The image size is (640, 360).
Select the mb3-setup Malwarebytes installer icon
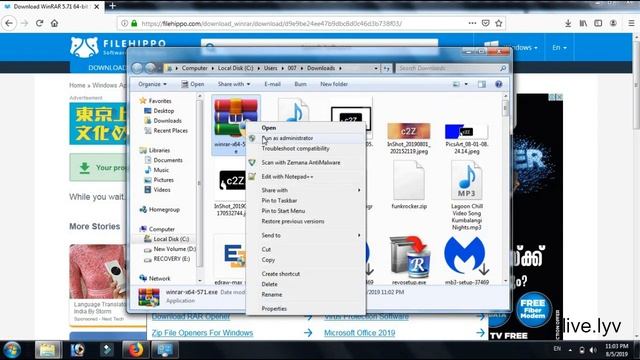467,260
